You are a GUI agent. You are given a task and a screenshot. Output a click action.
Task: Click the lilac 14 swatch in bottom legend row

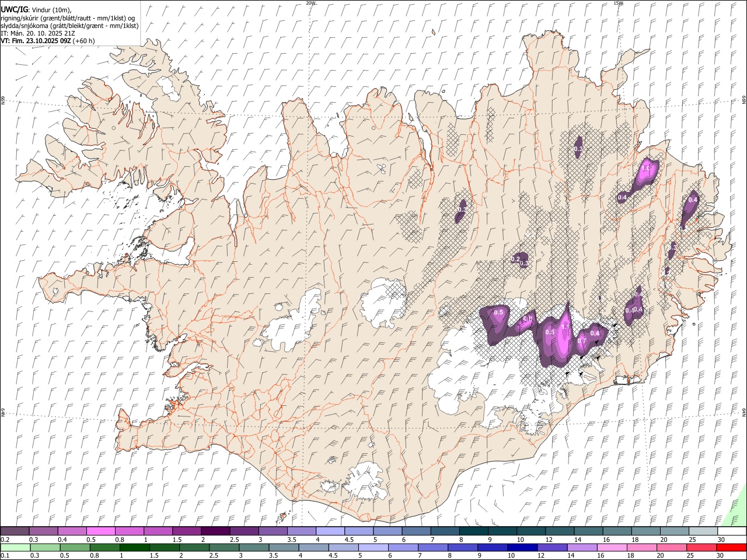(582, 548)
